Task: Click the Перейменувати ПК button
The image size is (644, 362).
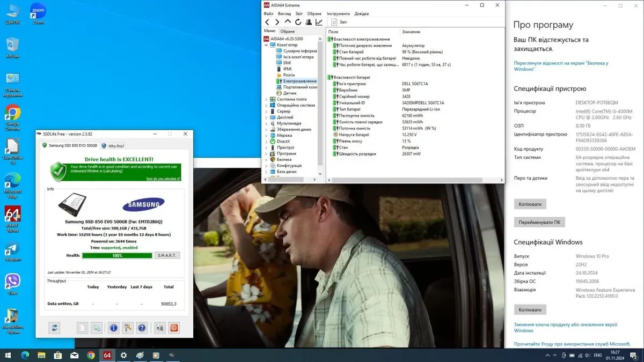Action: point(539,222)
